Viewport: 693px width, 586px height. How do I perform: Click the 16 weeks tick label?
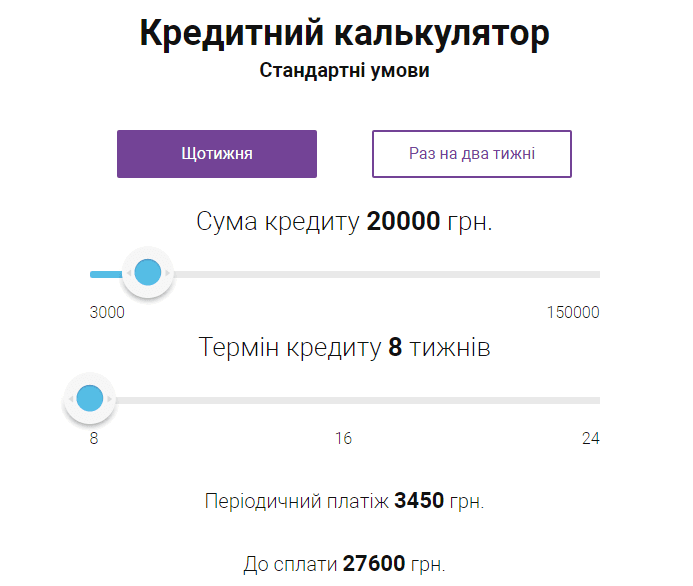[343, 439]
